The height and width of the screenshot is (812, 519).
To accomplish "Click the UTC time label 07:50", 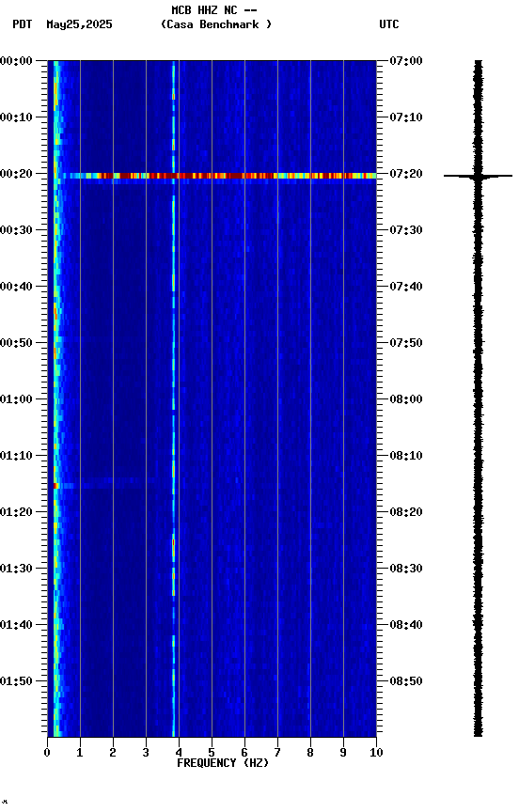I will pyautogui.click(x=405, y=343).
